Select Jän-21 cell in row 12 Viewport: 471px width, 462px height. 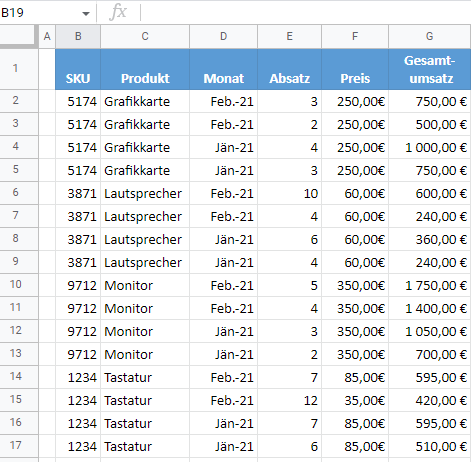224,331
